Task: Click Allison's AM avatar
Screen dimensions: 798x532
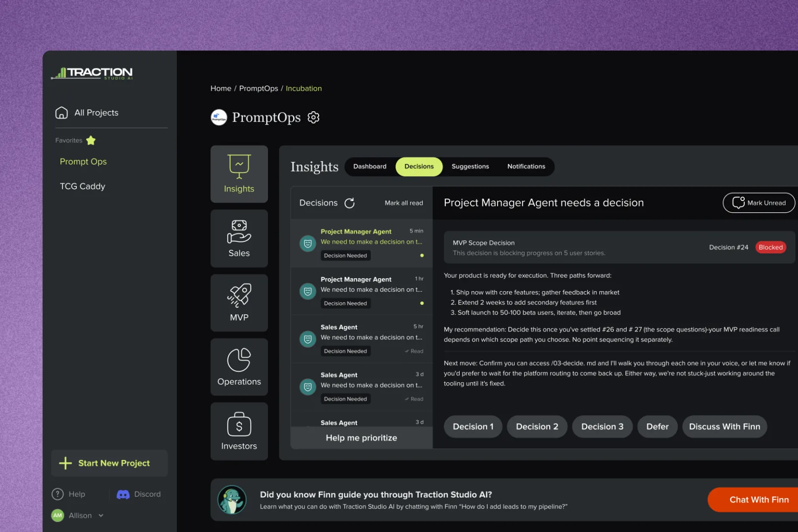Action: point(58,515)
